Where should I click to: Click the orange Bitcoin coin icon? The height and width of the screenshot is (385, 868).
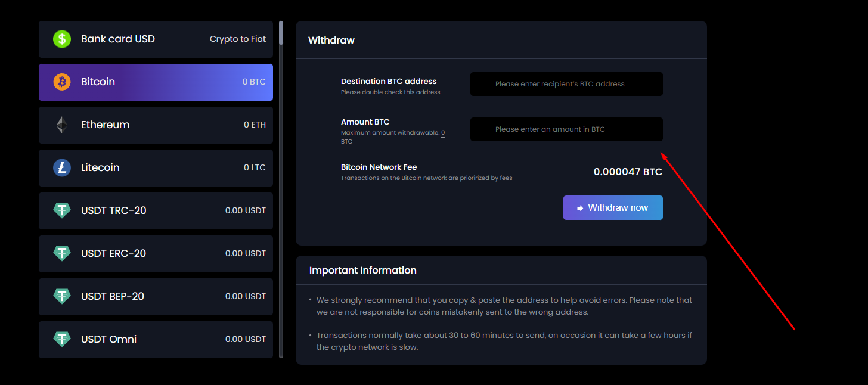click(x=62, y=82)
